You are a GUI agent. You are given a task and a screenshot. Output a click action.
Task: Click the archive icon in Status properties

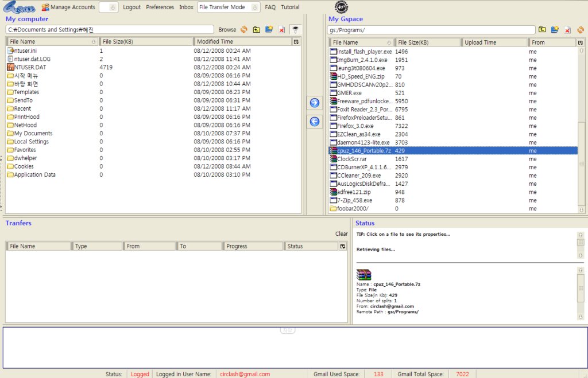pos(363,275)
